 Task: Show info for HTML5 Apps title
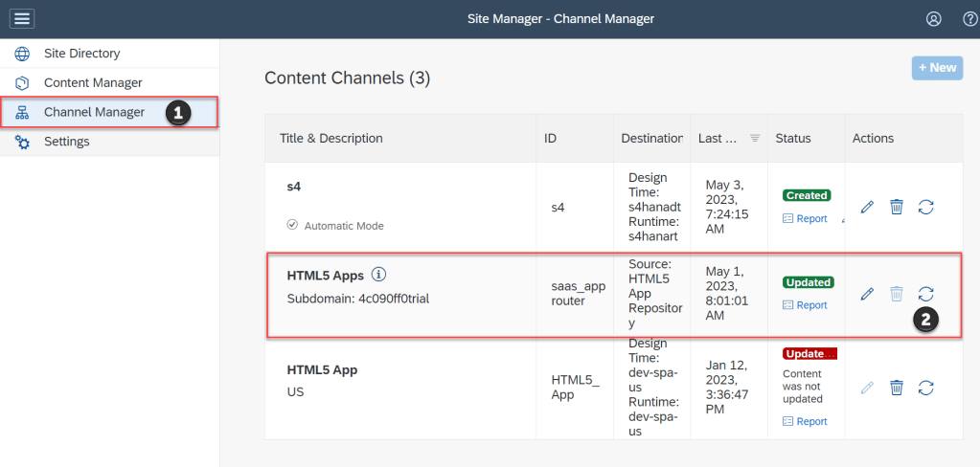coord(378,275)
